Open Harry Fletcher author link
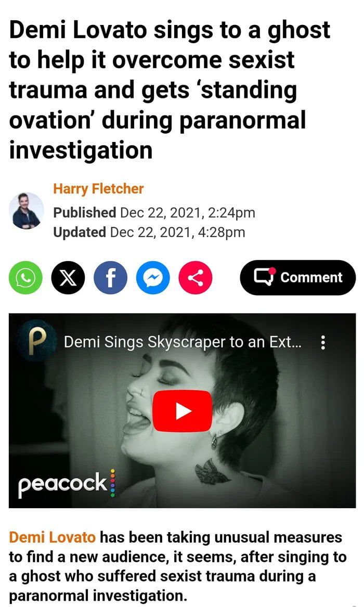This screenshot has height=607, width=364. [98, 189]
